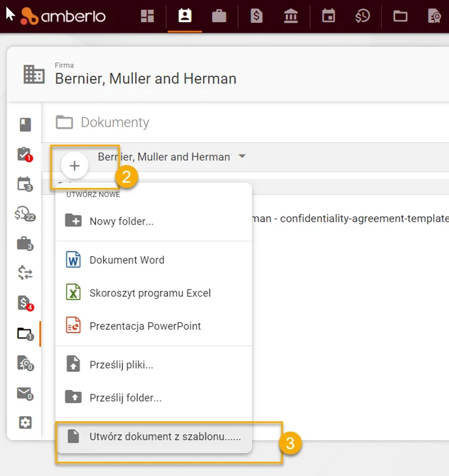
Task: Open the documents folder icon in top bar
Action: [400, 16]
